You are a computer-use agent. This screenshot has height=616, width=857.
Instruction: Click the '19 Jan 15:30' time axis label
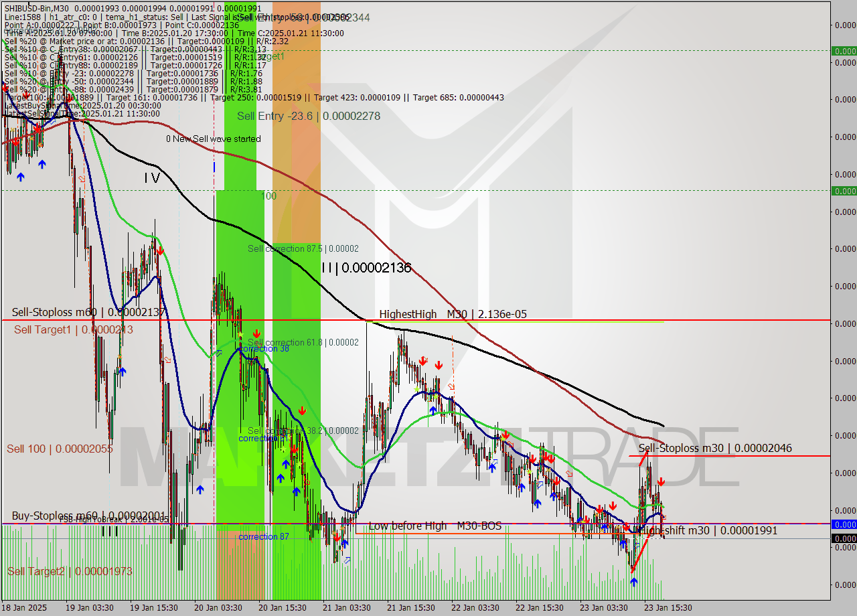pos(154,607)
